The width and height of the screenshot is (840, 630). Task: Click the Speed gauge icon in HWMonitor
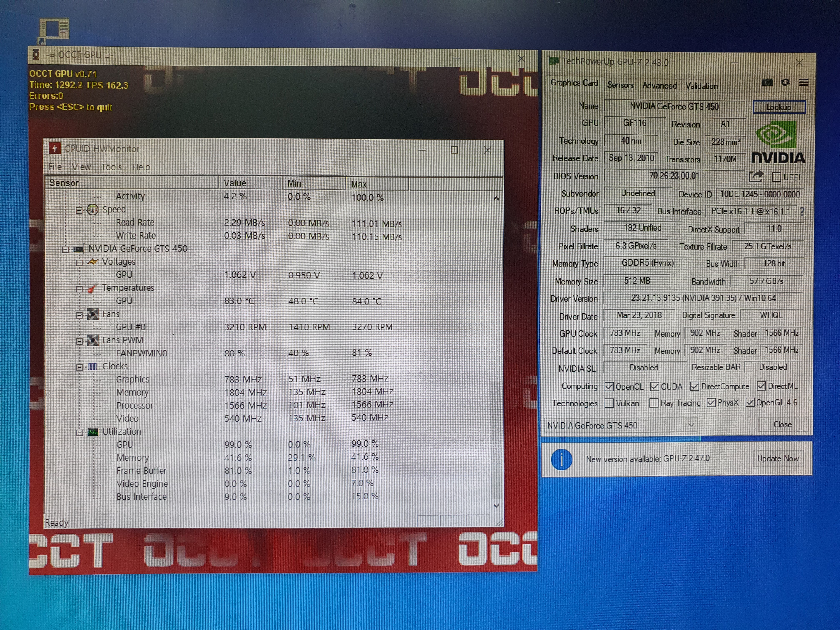point(92,210)
